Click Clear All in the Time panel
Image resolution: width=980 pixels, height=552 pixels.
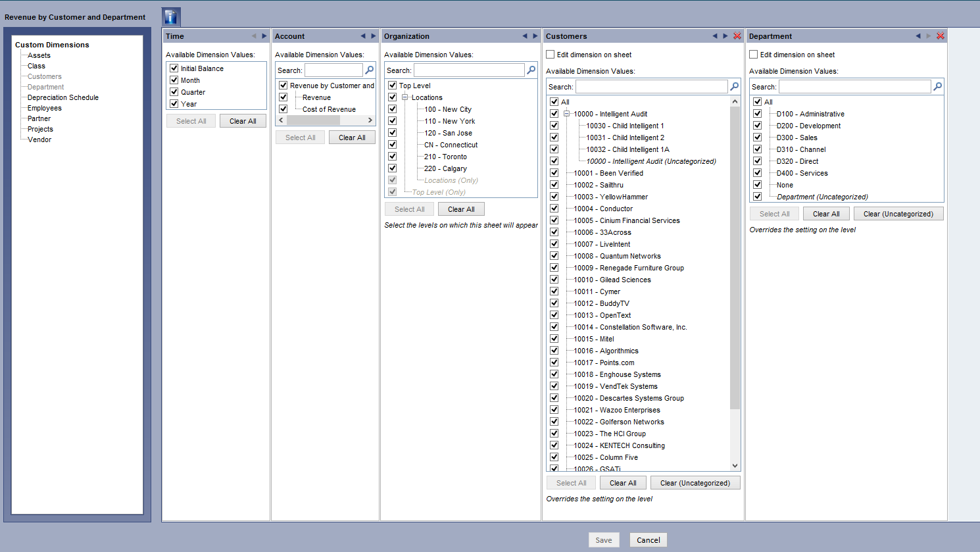[x=243, y=121]
